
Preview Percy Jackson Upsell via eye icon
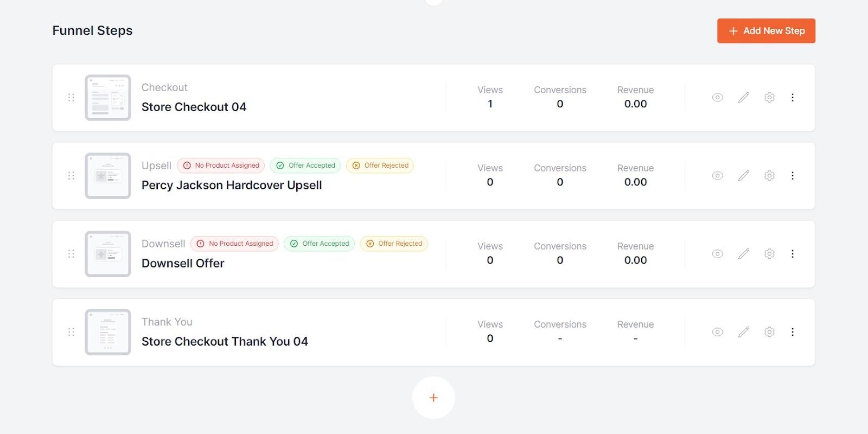[717, 176]
